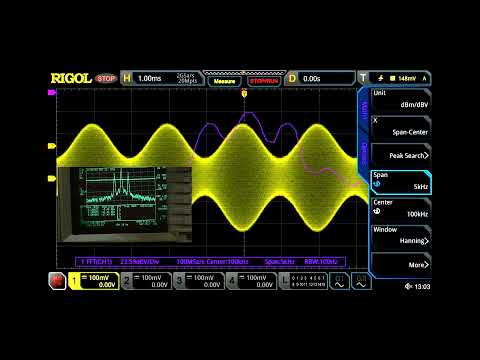This screenshot has height=360, width=480.
Task: Open the Measure menu
Action: (x=224, y=81)
